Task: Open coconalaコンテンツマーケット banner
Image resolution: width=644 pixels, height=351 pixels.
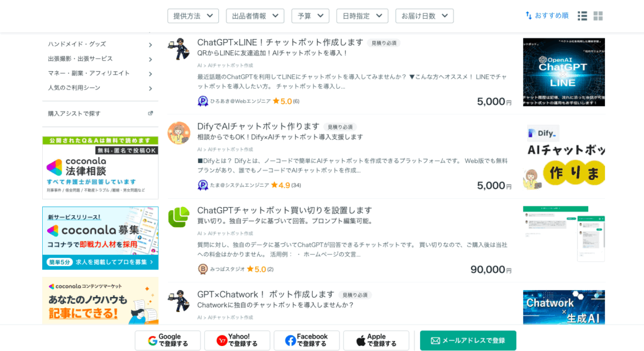Action: (100, 301)
